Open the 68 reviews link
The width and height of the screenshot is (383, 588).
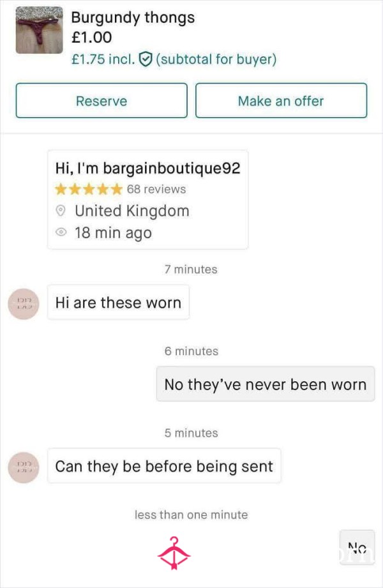[x=156, y=189]
